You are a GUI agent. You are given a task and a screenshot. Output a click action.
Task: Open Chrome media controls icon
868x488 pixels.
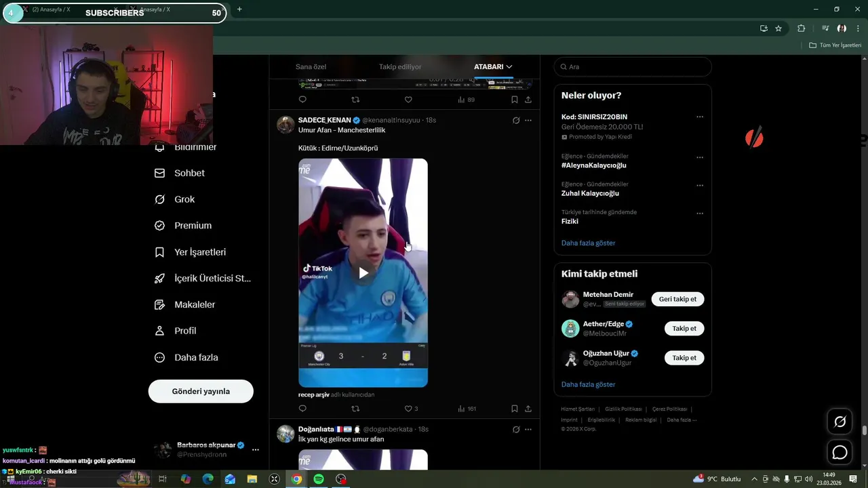(x=825, y=28)
